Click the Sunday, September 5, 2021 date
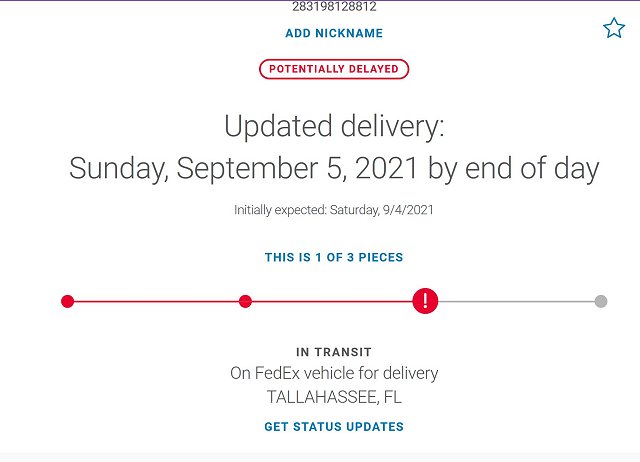The height and width of the screenshot is (462, 640). (244, 168)
